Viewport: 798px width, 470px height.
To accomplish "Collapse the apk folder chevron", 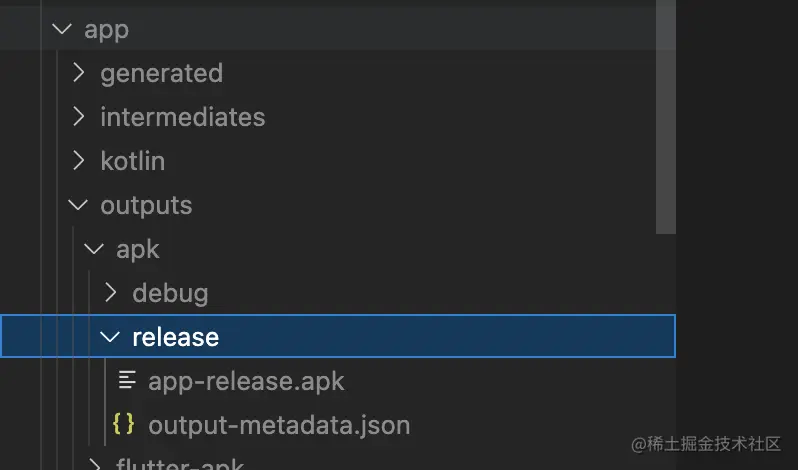I will click(94, 249).
